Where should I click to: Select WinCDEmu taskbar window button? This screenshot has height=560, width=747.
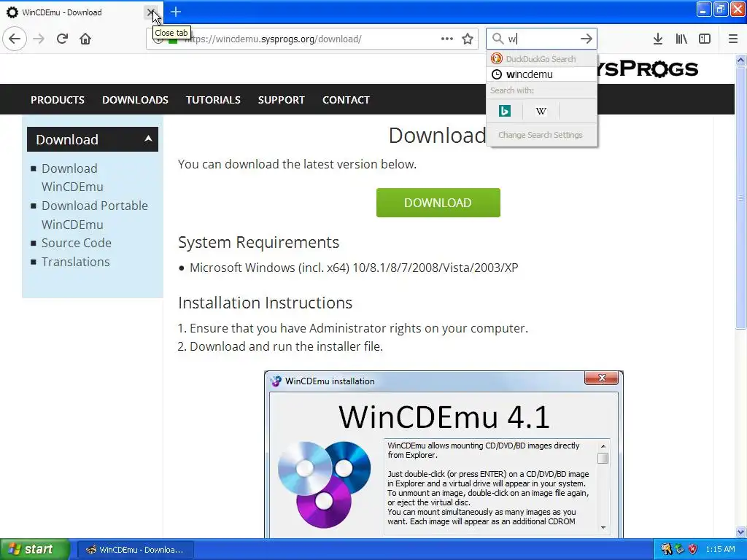135,550
